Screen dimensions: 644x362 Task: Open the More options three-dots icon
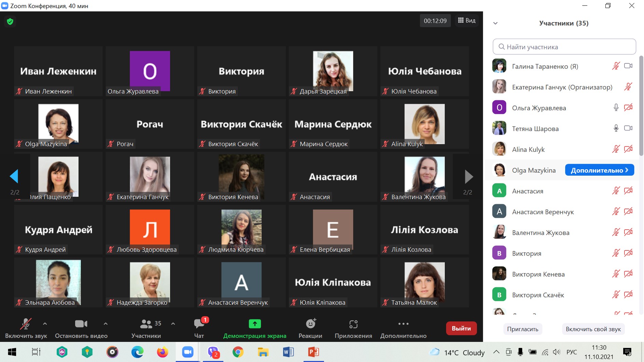click(403, 324)
